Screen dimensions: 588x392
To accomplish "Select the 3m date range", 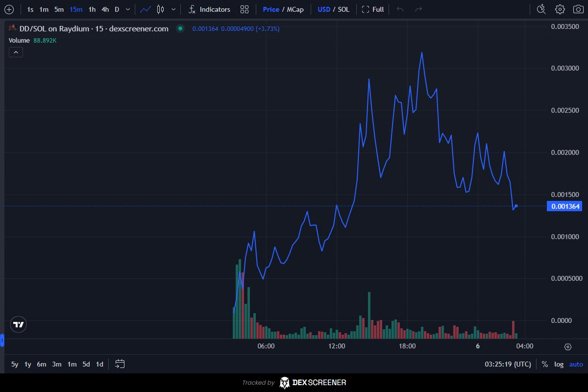I will point(57,364).
